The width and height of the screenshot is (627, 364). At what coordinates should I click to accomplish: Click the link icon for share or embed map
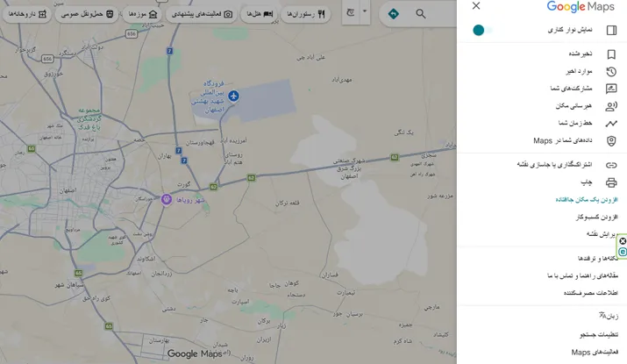(x=611, y=164)
